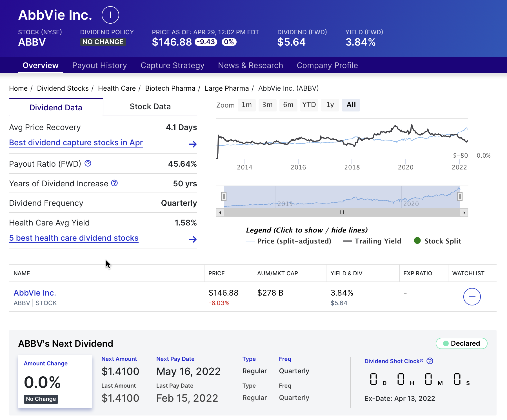The image size is (507, 420).
Task: Set chart zoom to YTD
Action: (x=309, y=105)
